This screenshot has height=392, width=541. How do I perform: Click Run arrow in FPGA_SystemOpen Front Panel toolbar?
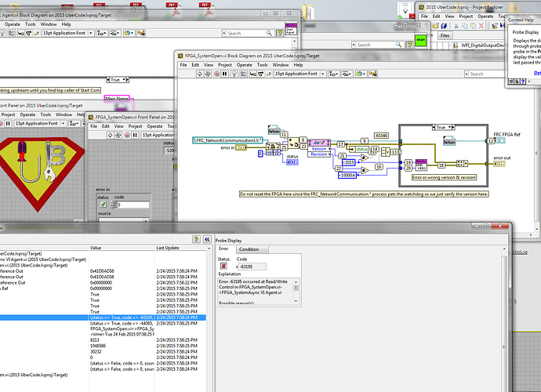click(110, 136)
